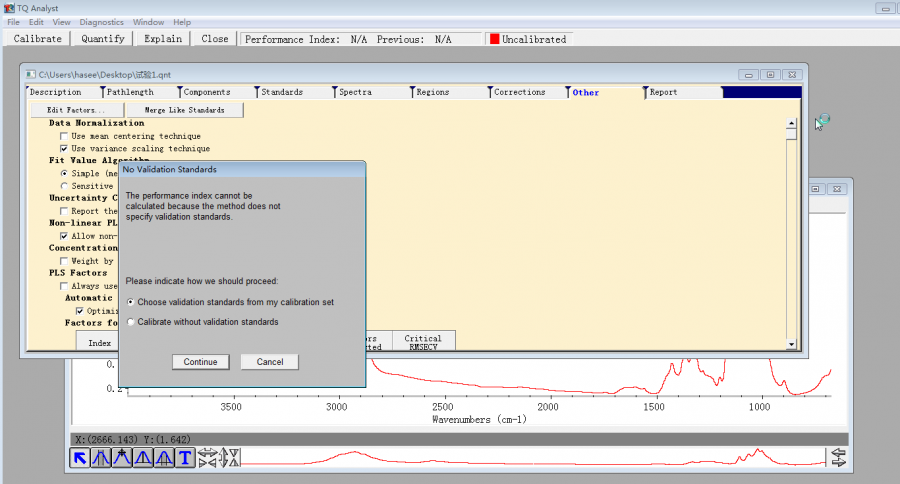
Task: Open the Window menu
Action: pyautogui.click(x=148, y=22)
